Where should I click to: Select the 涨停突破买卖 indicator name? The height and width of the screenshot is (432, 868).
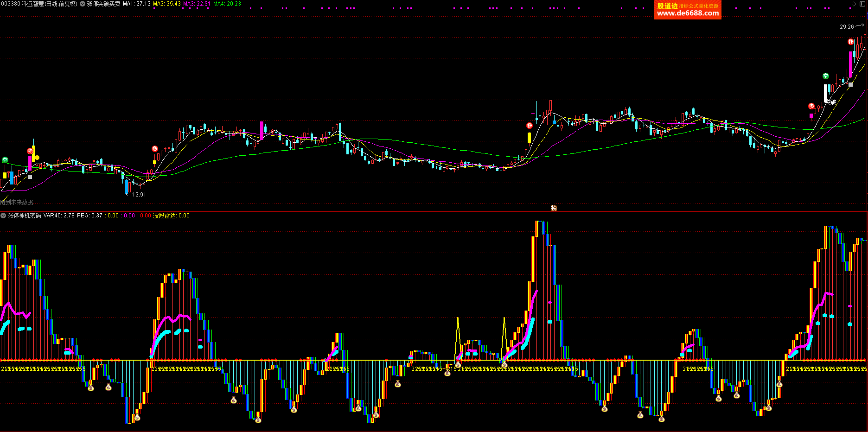[104, 4]
